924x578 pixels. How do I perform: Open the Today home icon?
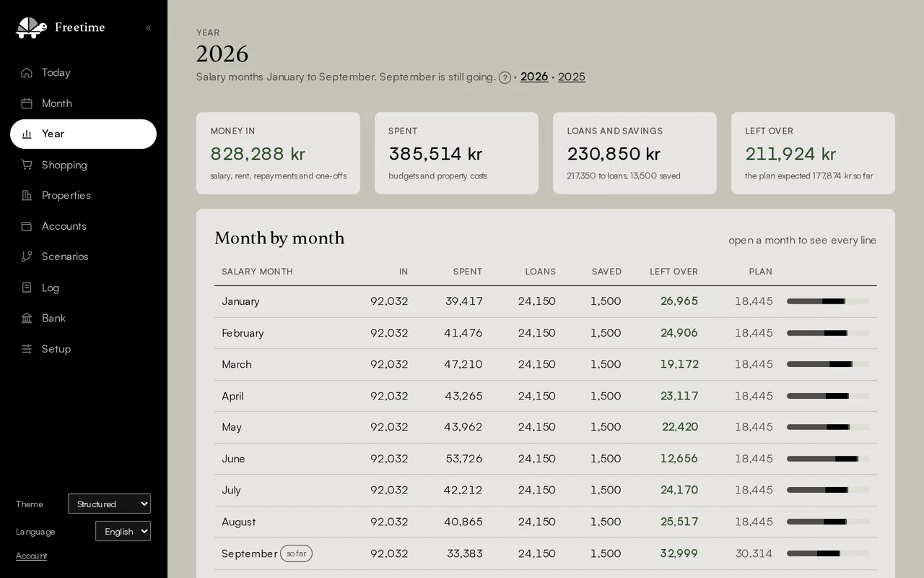coord(27,72)
